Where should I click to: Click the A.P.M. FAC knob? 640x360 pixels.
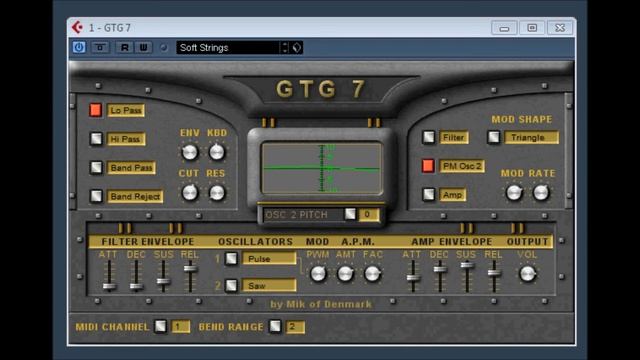372,274
